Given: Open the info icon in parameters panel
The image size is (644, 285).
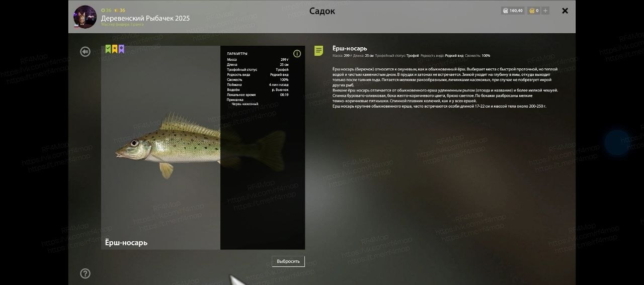Looking at the screenshot, I should click(297, 54).
